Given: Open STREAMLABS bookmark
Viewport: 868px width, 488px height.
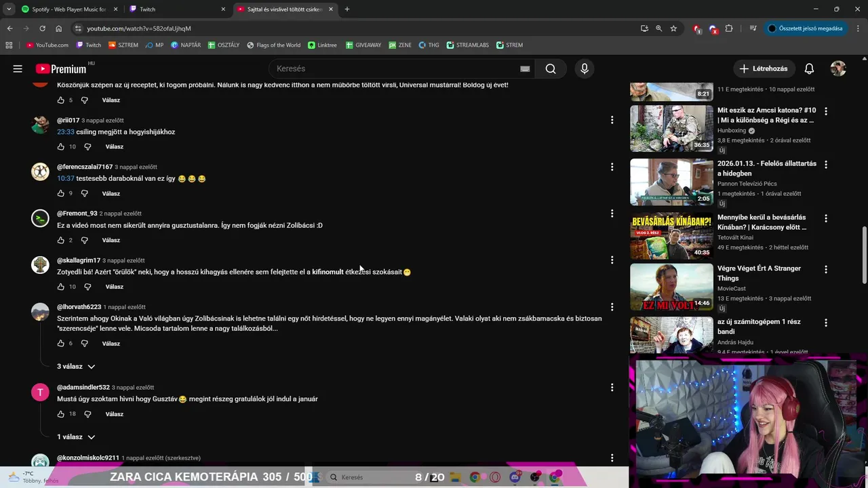Looking at the screenshot, I should 467,45.
